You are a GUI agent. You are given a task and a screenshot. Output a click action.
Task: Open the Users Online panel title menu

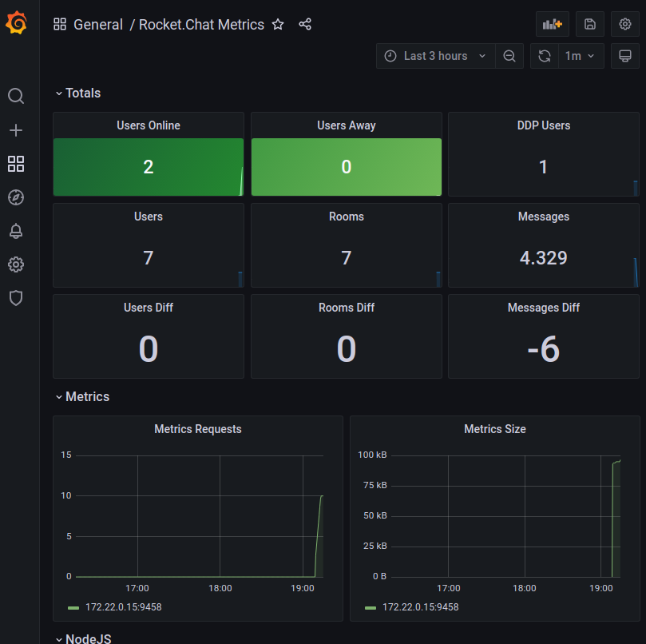[x=149, y=125]
